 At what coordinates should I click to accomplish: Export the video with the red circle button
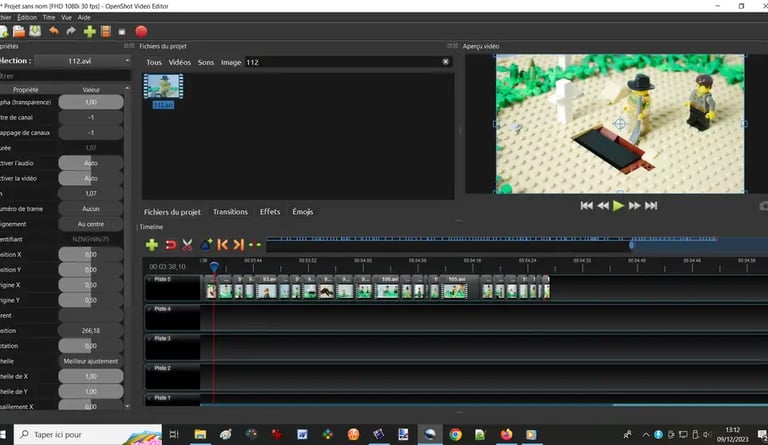141,31
